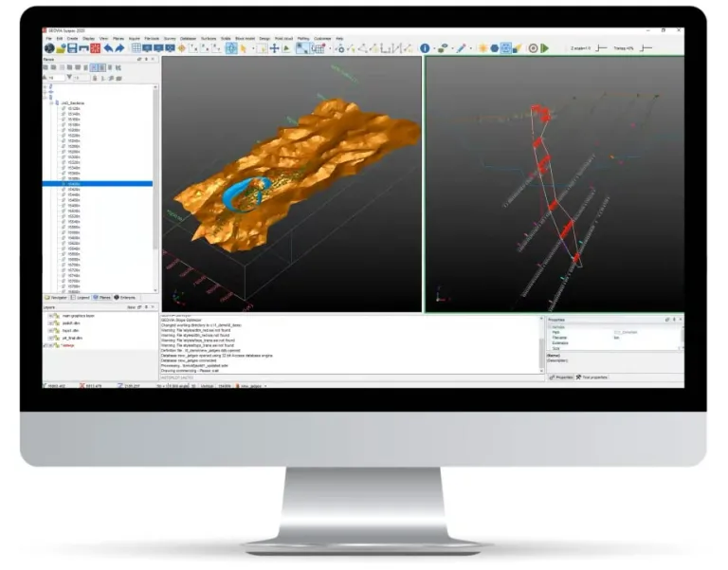Click the blue pan move arrows tool
The width and height of the screenshot is (728, 570).
point(275,48)
